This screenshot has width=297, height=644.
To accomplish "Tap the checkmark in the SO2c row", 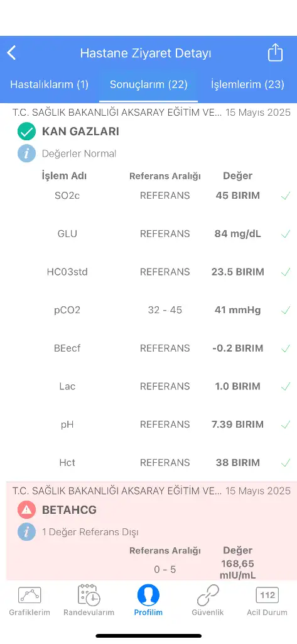I will pos(286,196).
